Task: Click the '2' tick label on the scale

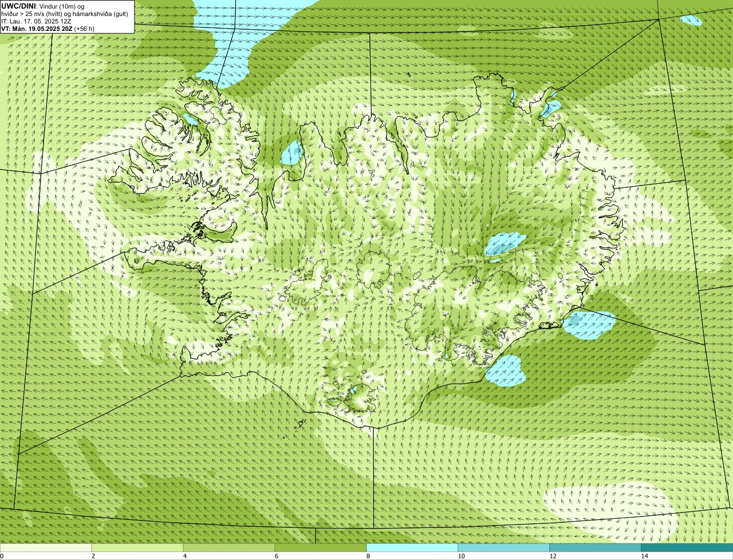Action: coord(93,556)
